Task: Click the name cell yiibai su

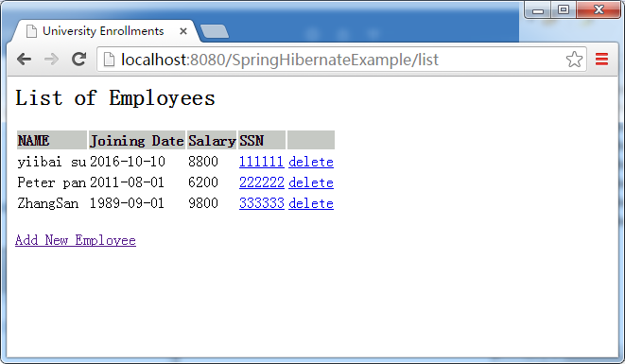Action: [x=52, y=162]
